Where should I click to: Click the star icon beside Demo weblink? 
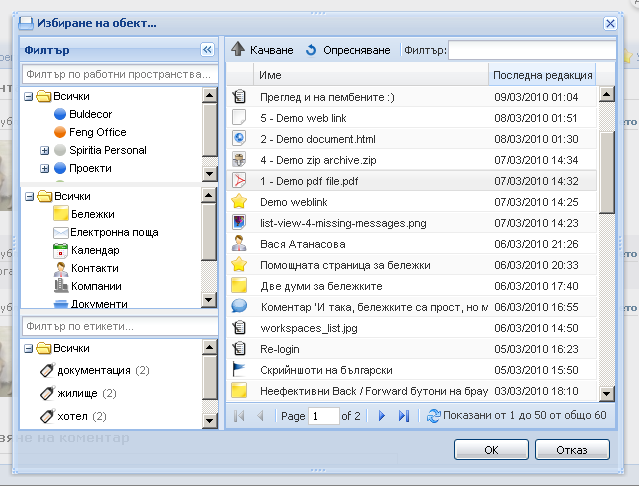(239, 202)
